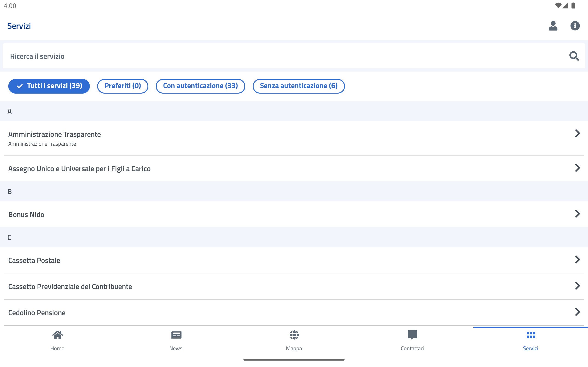Tap the Servizi page title
588x367 pixels.
19,26
